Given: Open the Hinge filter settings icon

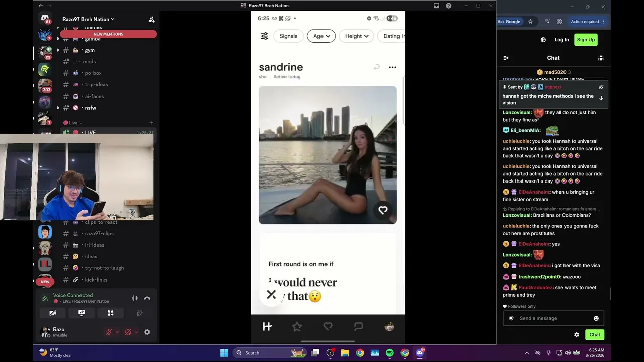Looking at the screenshot, I should [x=264, y=36].
